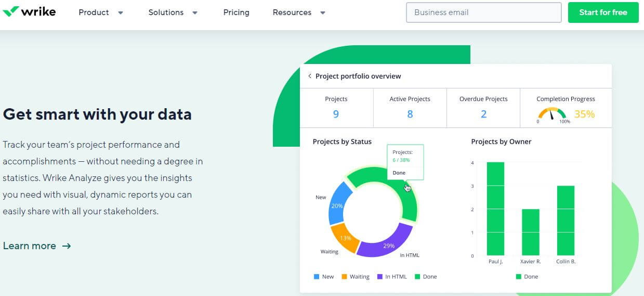Click the Wrike logo
Screen dimensions: 644x296
coord(29,12)
